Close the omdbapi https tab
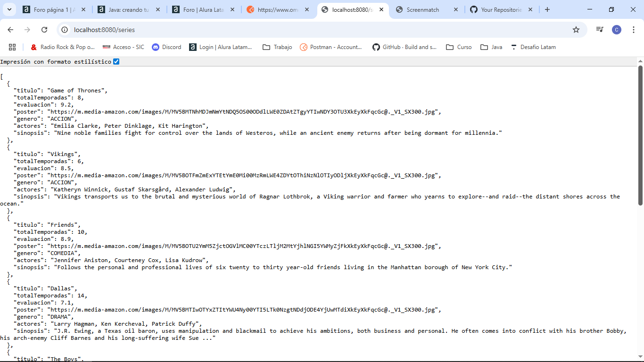This screenshot has width=644, height=362. [x=306, y=9]
